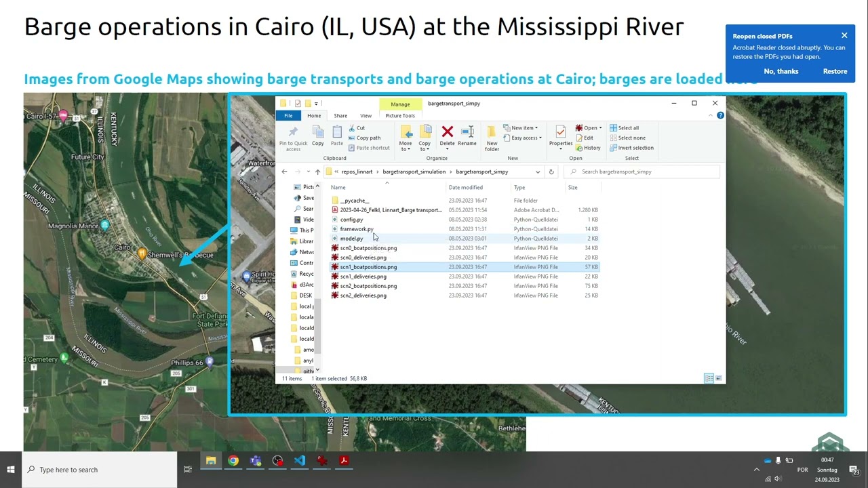Click Select all in the ribbon
Image resolution: width=868 pixels, height=488 pixels.
pyautogui.click(x=624, y=128)
